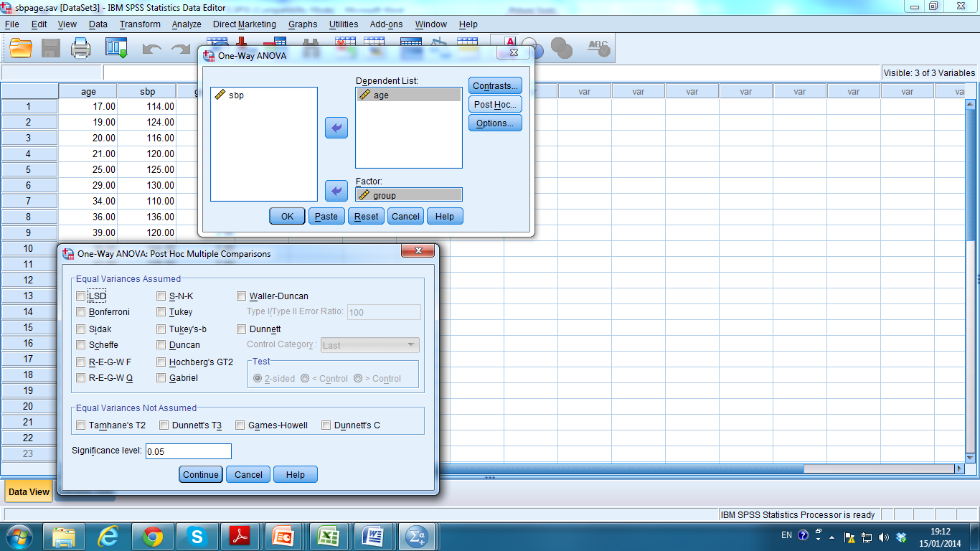The width and height of the screenshot is (980, 551).
Task: Check the Bonferroni option
Action: point(80,311)
